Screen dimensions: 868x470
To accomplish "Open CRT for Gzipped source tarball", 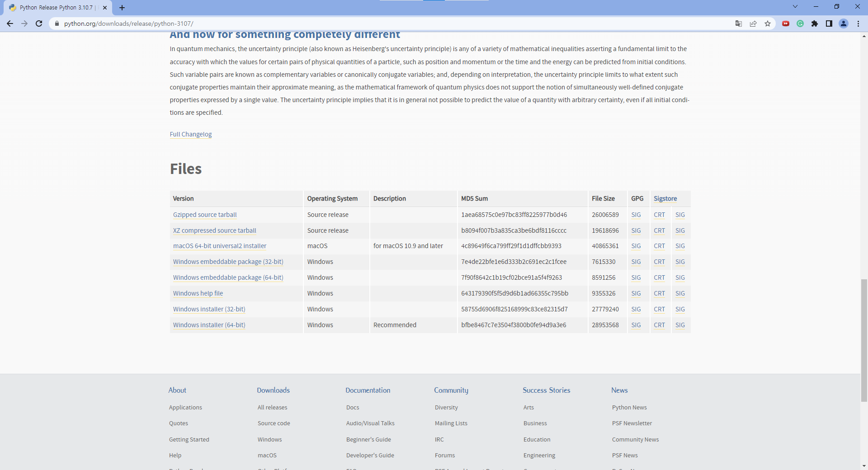I will point(660,215).
